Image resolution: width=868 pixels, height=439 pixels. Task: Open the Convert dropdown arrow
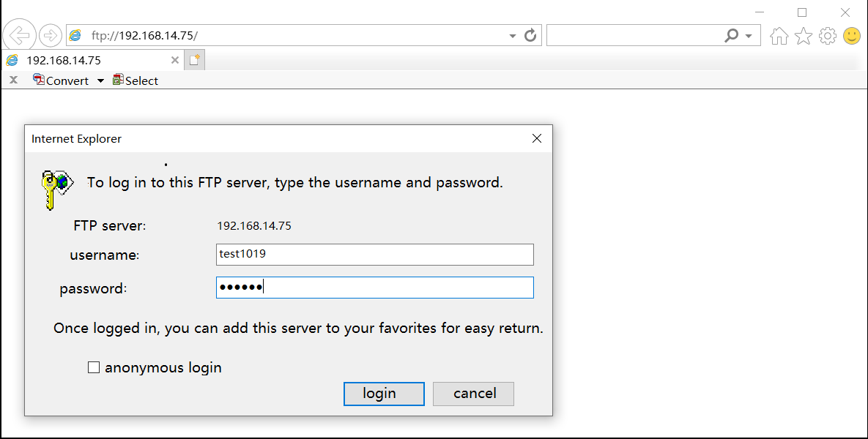pyautogui.click(x=100, y=80)
